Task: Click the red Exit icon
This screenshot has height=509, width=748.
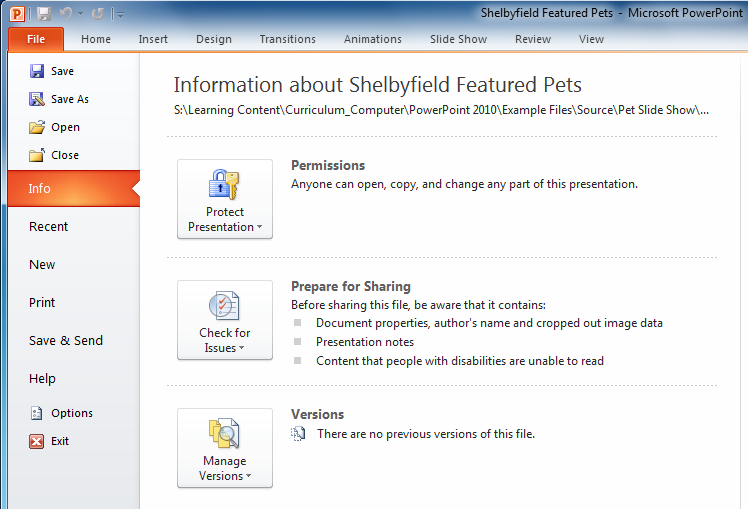Action: pos(37,441)
